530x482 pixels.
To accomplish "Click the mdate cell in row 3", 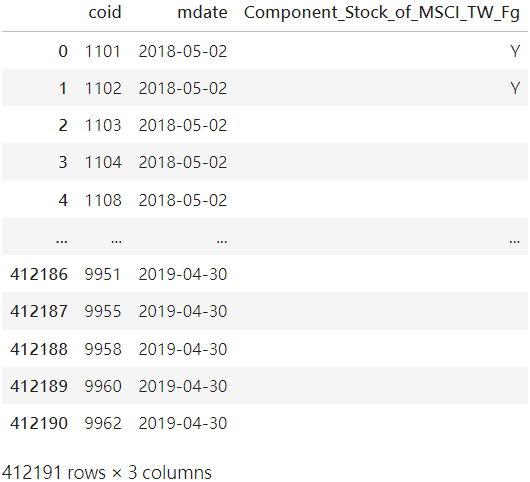I will (183, 162).
